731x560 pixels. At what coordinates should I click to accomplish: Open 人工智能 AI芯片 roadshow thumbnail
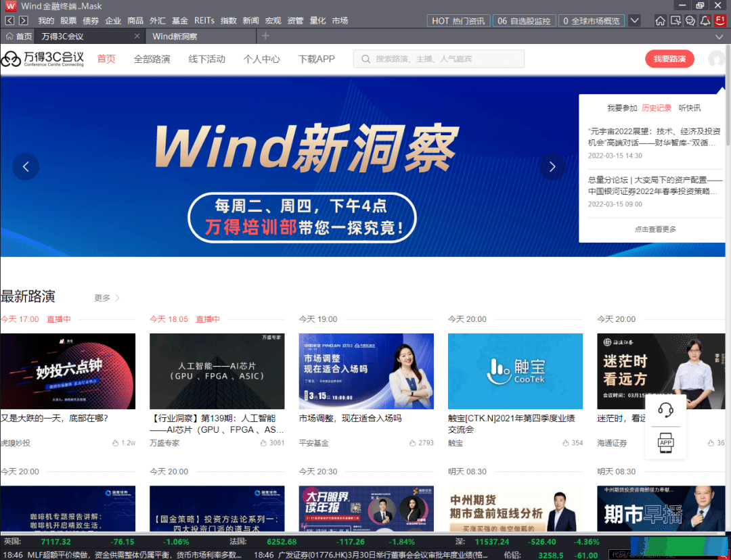(x=217, y=371)
